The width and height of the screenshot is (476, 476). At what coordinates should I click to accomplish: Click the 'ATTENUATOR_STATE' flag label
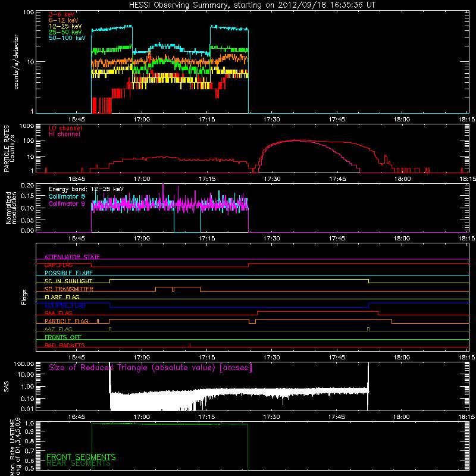coord(72,257)
